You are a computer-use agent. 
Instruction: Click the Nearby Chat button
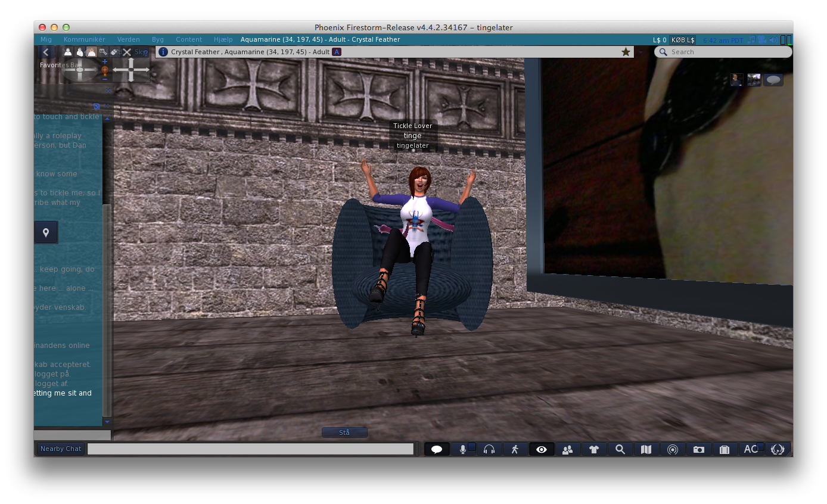(61, 449)
